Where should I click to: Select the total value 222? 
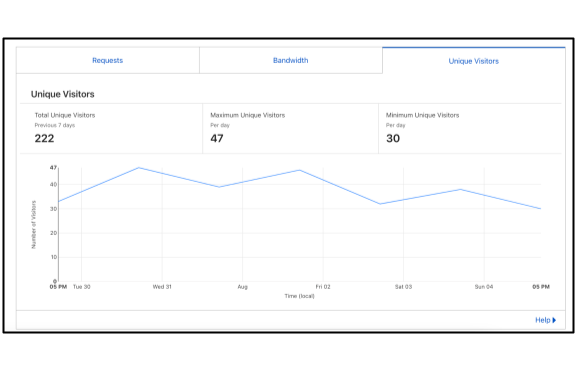pos(44,139)
